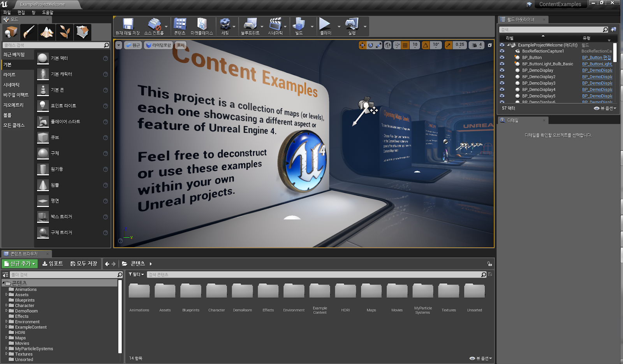Open the 소스 컨트롤 source control icon

(x=154, y=26)
